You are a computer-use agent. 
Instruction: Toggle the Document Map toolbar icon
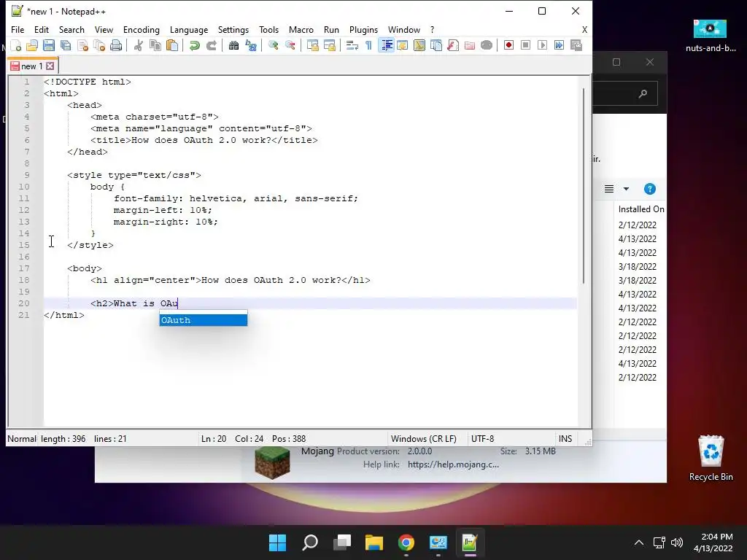coord(419,45)
